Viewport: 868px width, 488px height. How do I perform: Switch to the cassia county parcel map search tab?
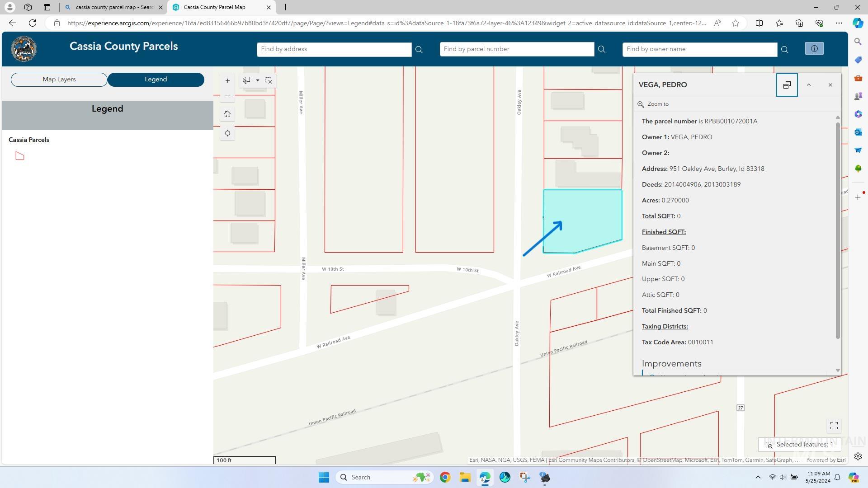(112, 7)
